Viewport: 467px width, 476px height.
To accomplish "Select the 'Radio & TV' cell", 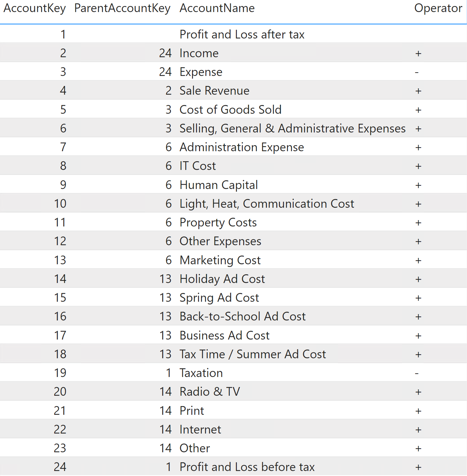I will tap(210, 392).
